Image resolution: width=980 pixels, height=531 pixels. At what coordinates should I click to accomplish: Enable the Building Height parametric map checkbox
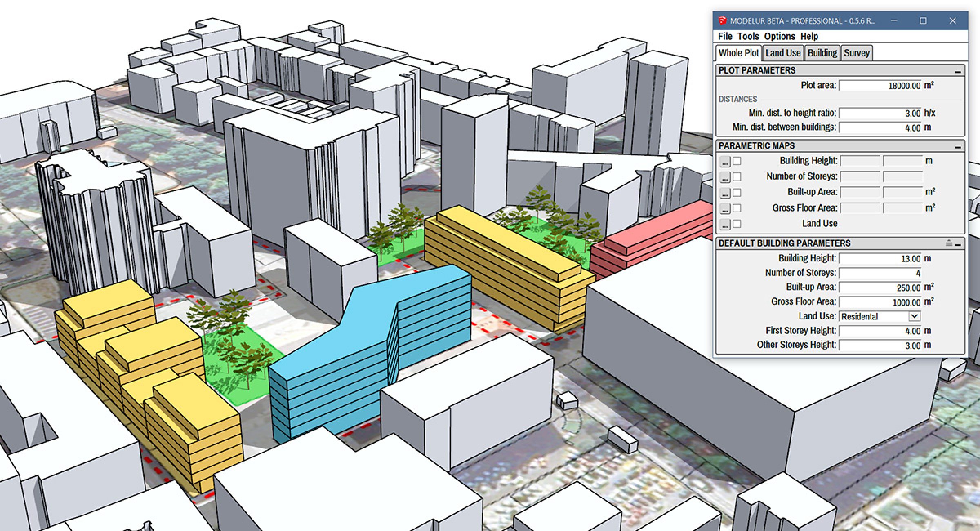tap(737, 161)
